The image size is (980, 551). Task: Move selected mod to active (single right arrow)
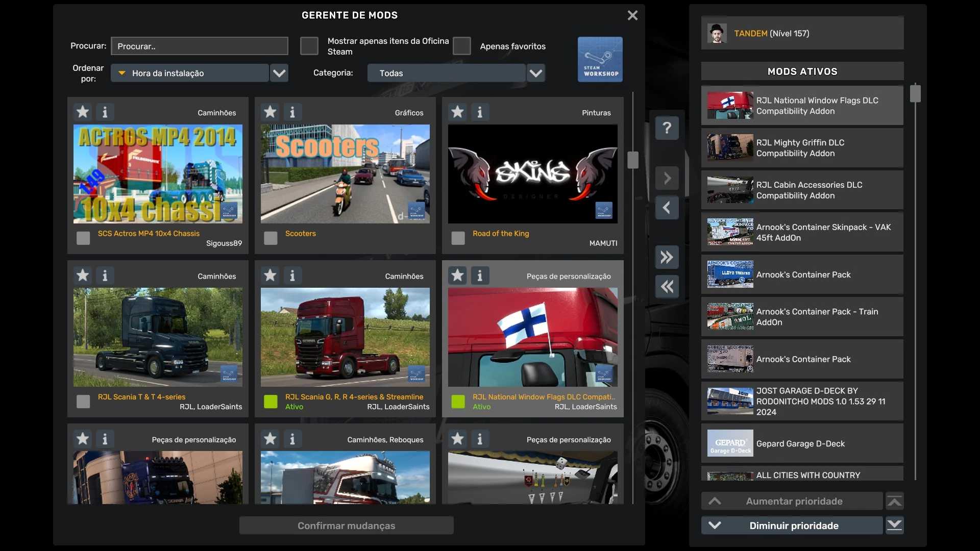pos(667,178)
